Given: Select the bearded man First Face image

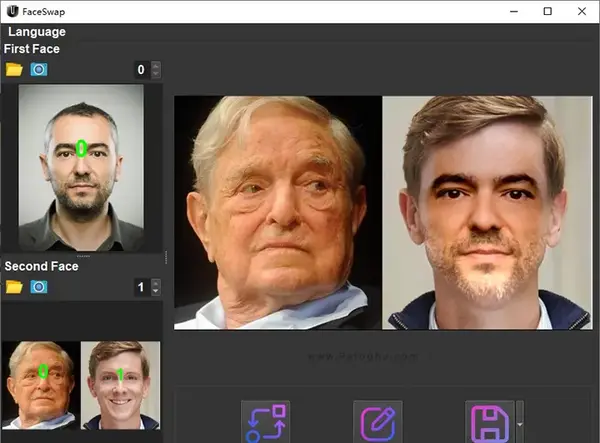Looking at the screenshot, I should pyautogui.click(x=81, y=168).
